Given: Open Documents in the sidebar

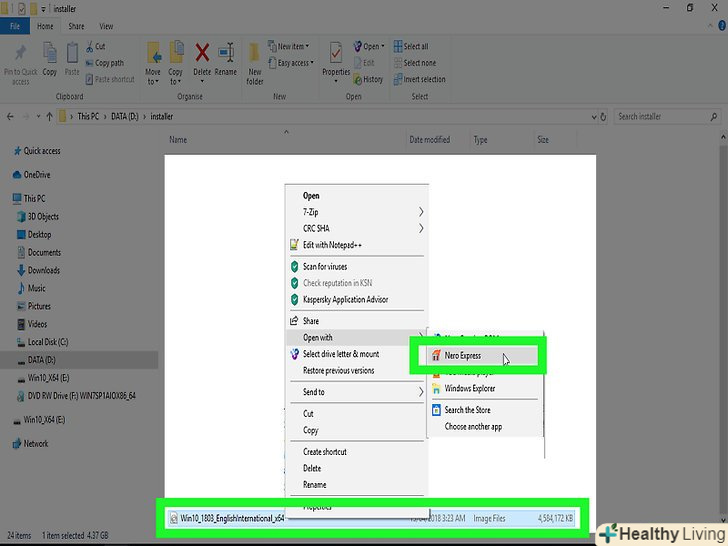Looking at the screenshot, I should 39,253.
